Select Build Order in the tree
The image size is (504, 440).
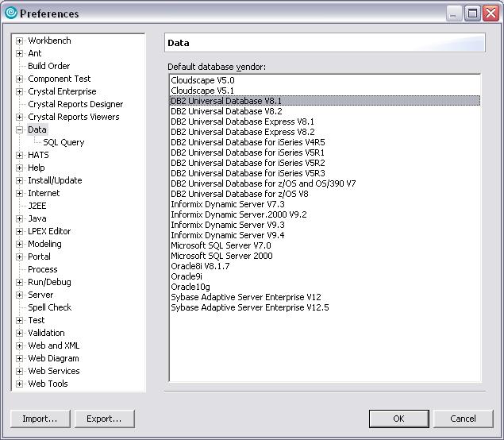point(49,66)
